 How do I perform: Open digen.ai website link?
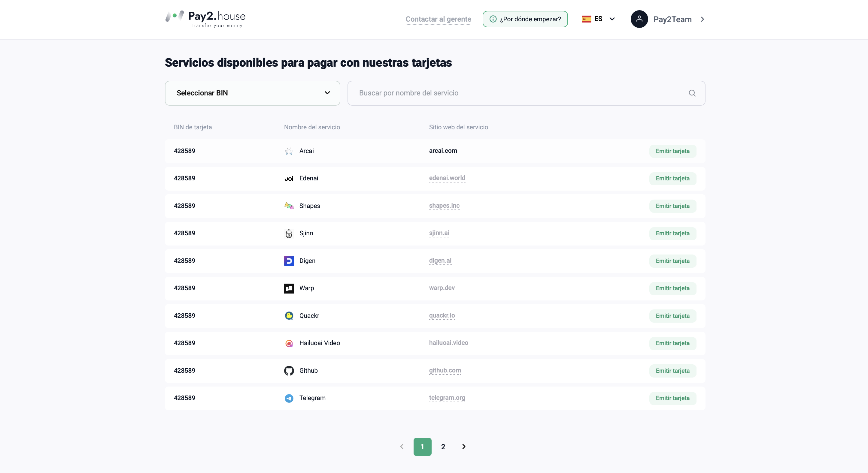pos(440,261)
